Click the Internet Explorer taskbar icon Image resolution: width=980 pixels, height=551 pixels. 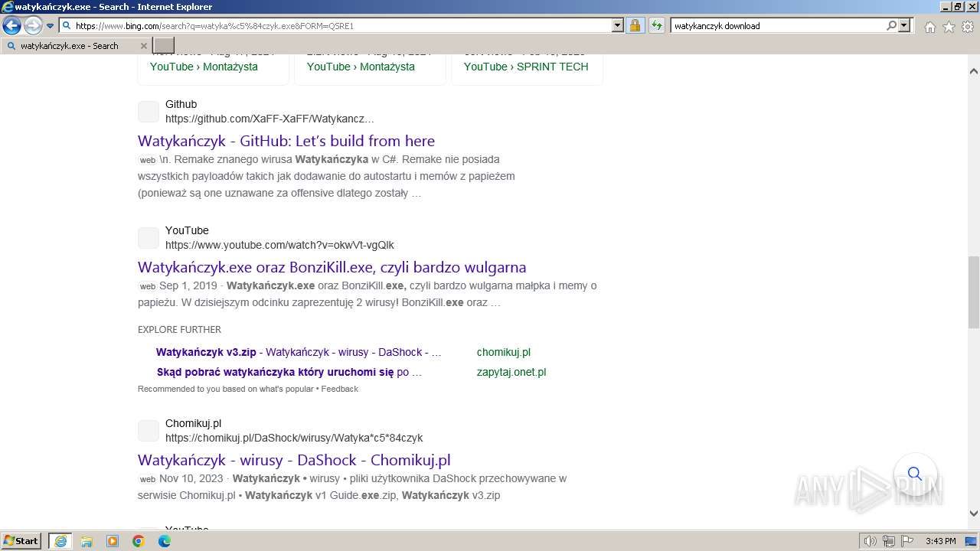click(60, 541)
